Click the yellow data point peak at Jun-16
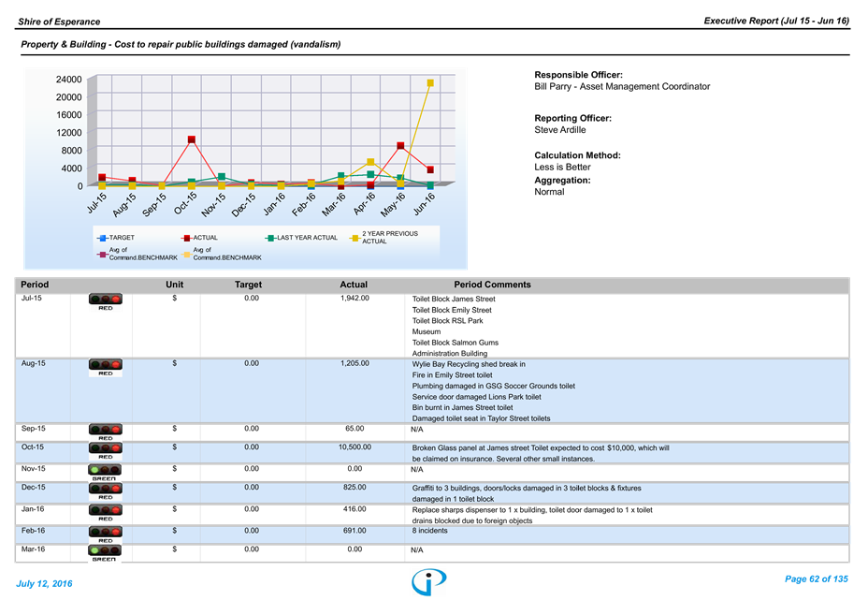 click(430, 83)
